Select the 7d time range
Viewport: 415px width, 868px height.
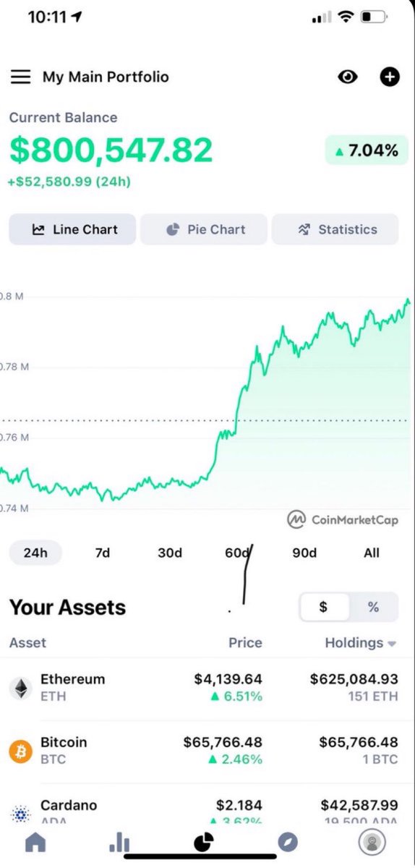103,553
